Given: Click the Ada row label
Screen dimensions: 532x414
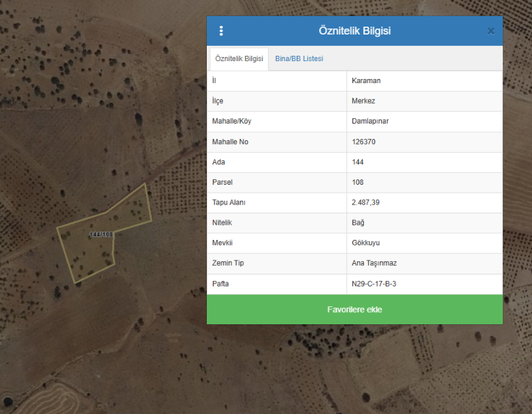Looking at the screenshot, I should pyautogui.click(x=219, y=162).
